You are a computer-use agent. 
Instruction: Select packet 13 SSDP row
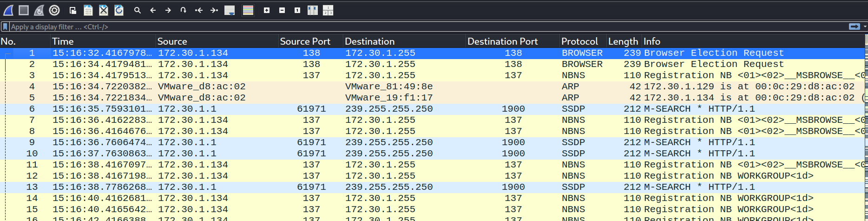pyautogui.click(x=432, y=187)
